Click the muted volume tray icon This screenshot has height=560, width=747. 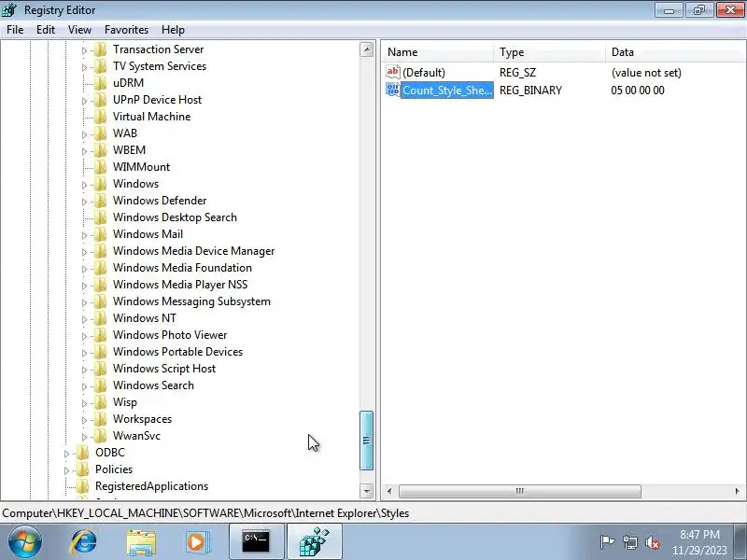652,542
